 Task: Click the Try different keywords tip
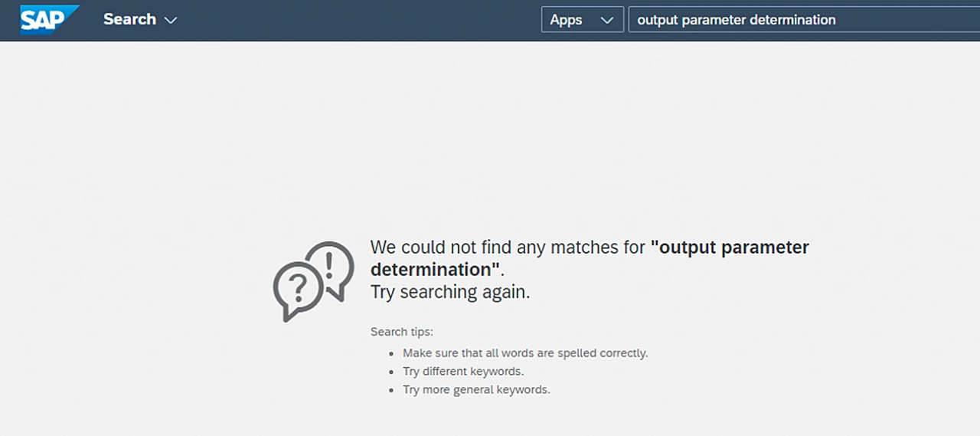[x=463, y=372]
